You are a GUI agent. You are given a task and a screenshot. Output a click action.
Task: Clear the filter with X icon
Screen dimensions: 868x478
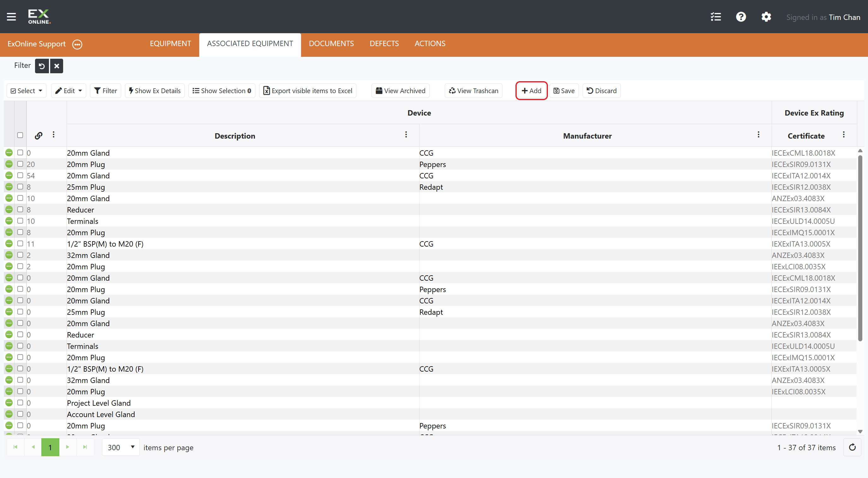(x=56, y=66)
